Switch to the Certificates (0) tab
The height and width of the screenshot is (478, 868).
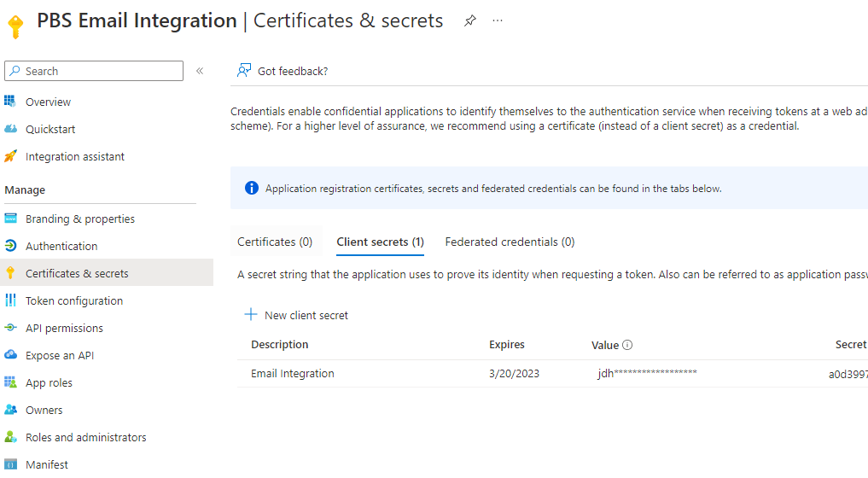pos(275,242)
